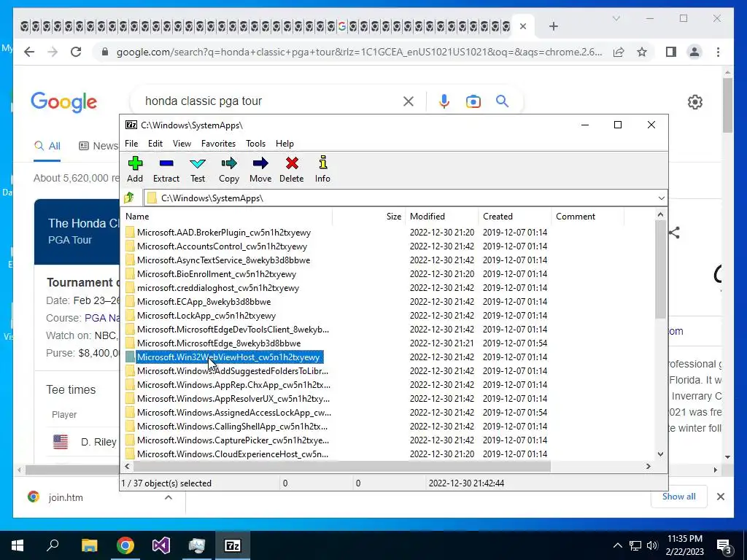Screen dimensions: 747x560
Task: Toggle Chrome side panel icon
Action: pyautogui.click(x=671, y=52)
